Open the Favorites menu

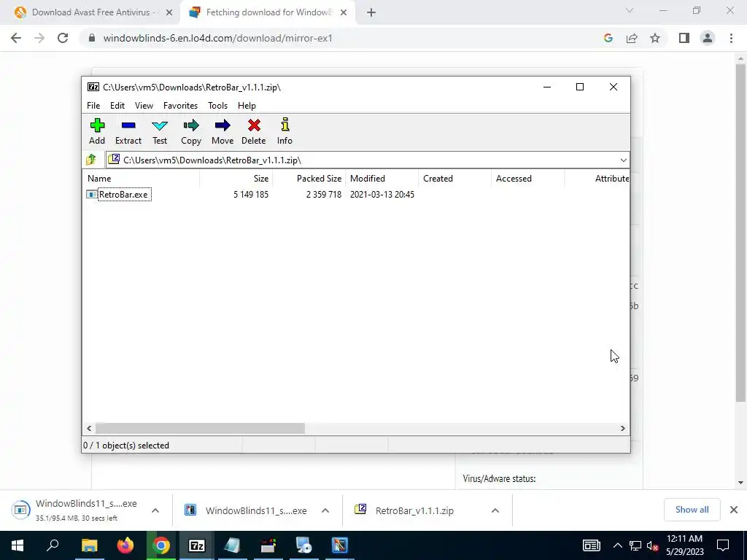click(181, 106)
